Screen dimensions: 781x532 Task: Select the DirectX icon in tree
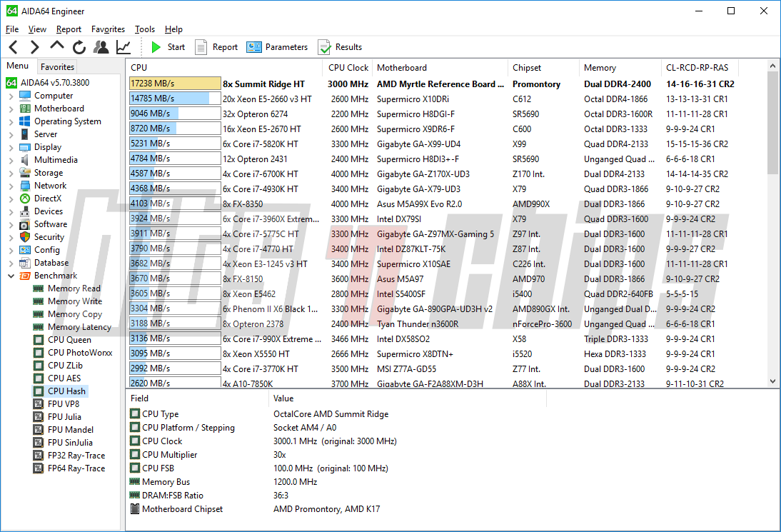(25, 199)
